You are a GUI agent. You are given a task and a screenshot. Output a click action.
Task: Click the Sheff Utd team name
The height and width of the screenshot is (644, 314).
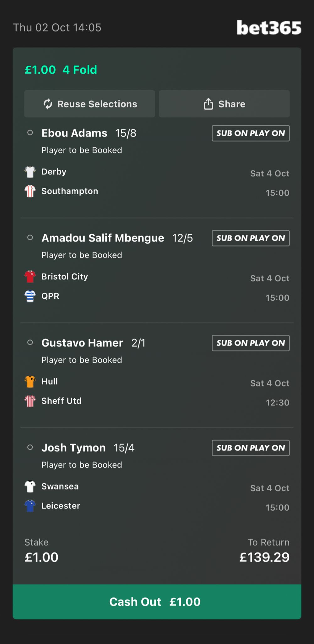(x=62, y=401)
